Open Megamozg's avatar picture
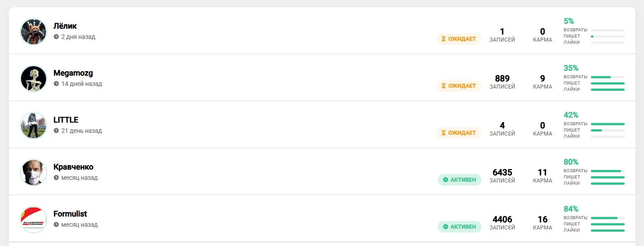 (34, 79)
